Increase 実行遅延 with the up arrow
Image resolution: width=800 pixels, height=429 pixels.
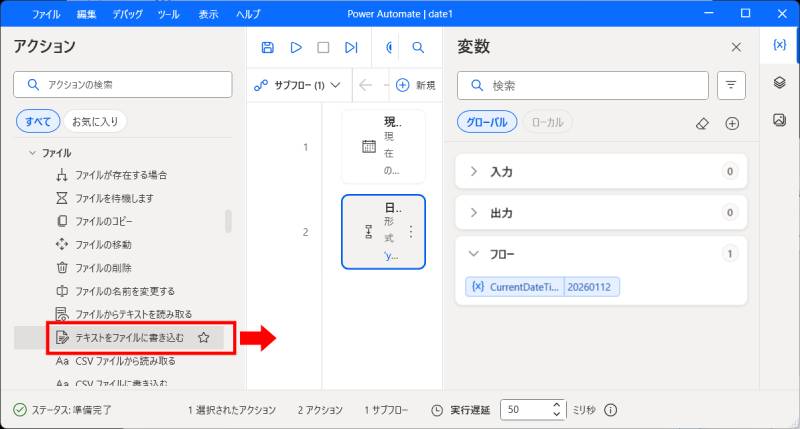point(557,405)
